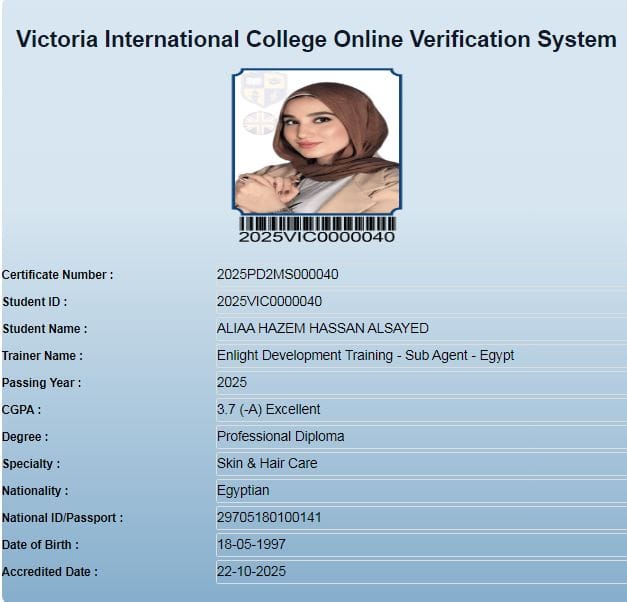Click the Egyptian nationality value
Screen dimensions: 627x602
point(243,490)
